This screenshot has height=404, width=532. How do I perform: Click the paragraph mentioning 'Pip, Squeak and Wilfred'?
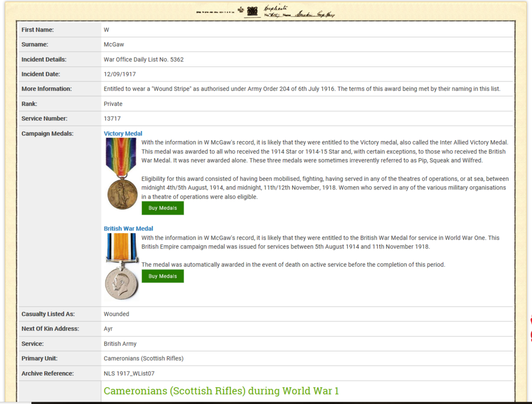[325, 151]
